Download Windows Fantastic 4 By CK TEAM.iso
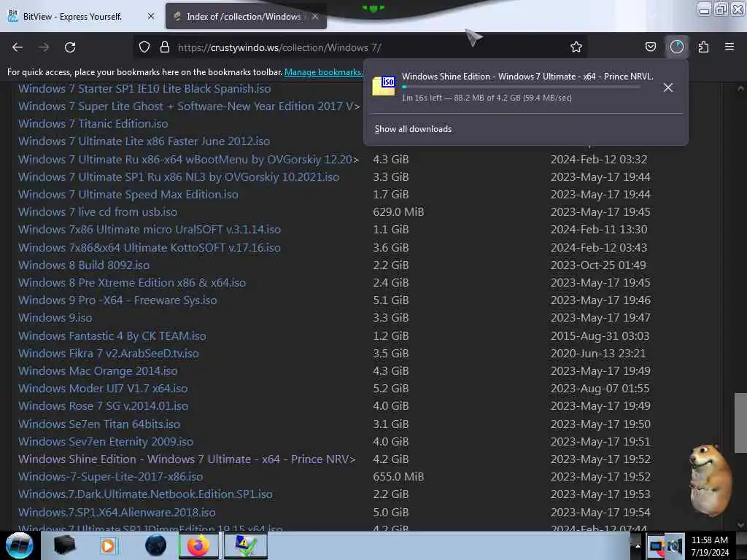 pos(112,336)
